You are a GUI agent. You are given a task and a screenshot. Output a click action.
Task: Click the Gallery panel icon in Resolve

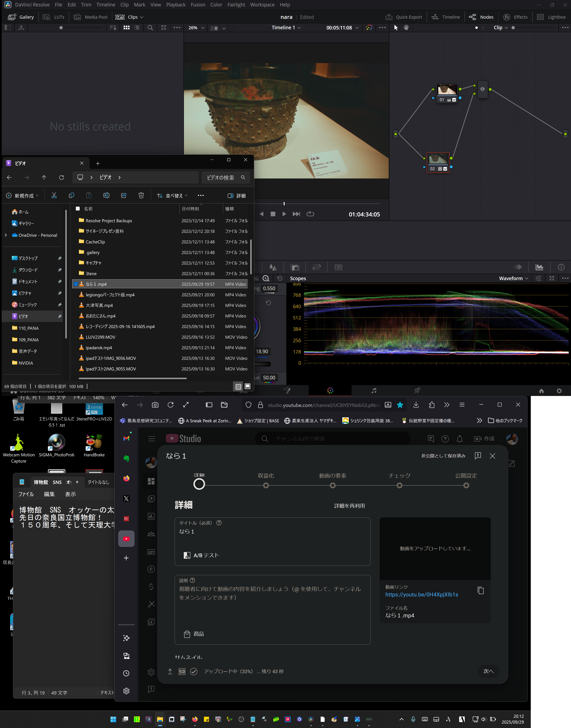pos(12,17)
